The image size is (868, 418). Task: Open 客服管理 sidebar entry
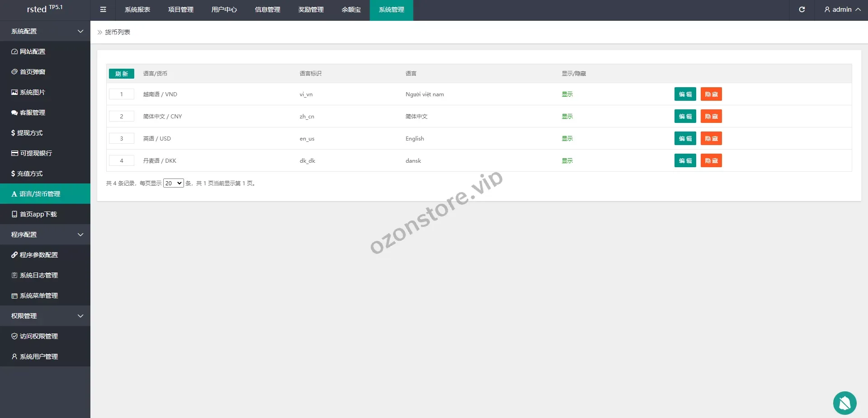coord(33,113)
